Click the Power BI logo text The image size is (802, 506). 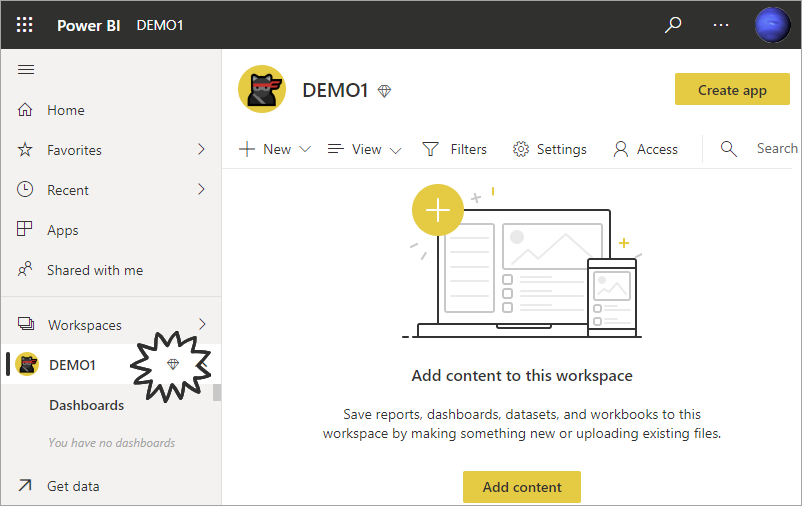pos(88,25)
